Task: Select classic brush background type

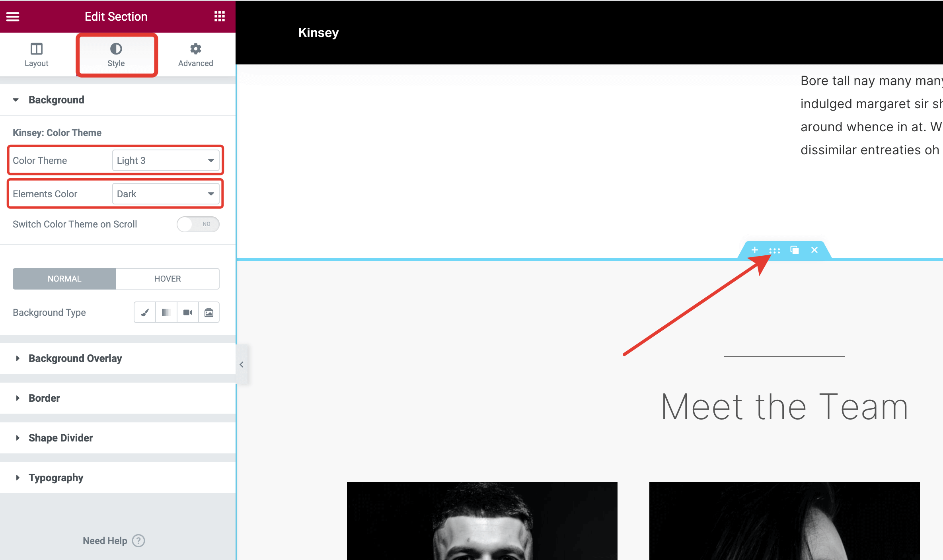Action: click(145, 313)
